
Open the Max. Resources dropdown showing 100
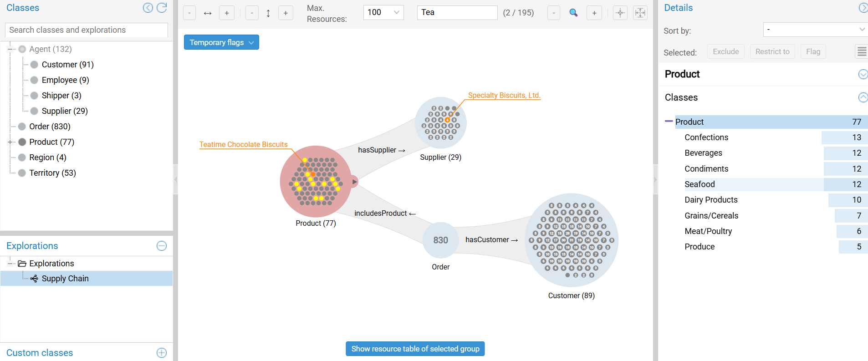[x=383, y=13]
